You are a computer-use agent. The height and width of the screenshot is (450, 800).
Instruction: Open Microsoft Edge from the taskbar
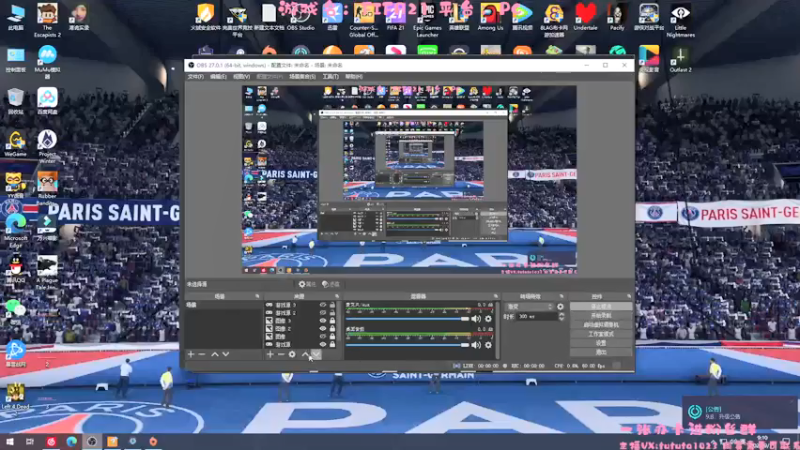[x=71, y=442]
